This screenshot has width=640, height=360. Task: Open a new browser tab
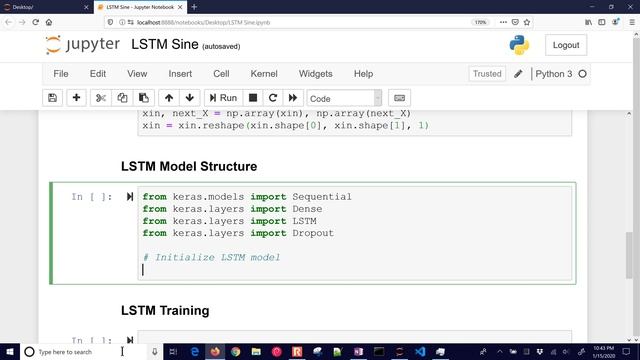coord(194,7)
